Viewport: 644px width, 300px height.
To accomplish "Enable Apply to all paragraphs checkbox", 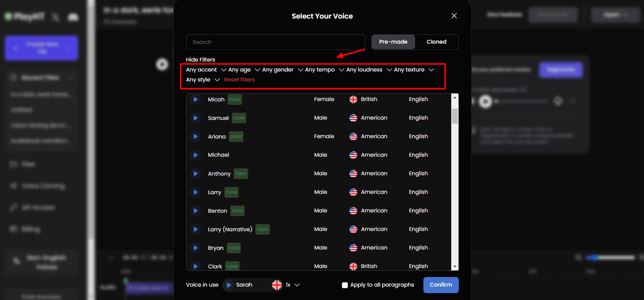I will [x=345, y=285].
